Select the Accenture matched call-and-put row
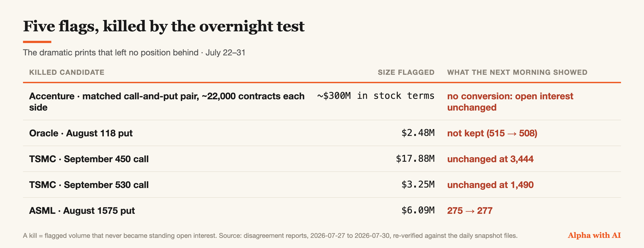The height and width of the screenshot is (248, 644). 322,101
